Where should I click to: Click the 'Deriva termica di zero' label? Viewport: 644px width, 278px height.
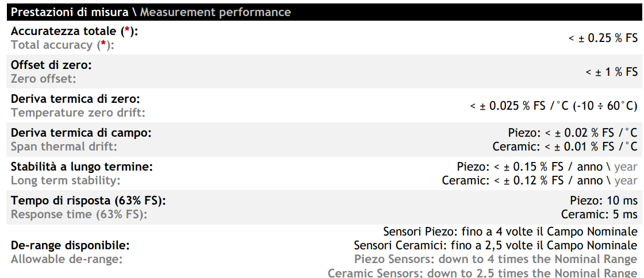point(75,99)
